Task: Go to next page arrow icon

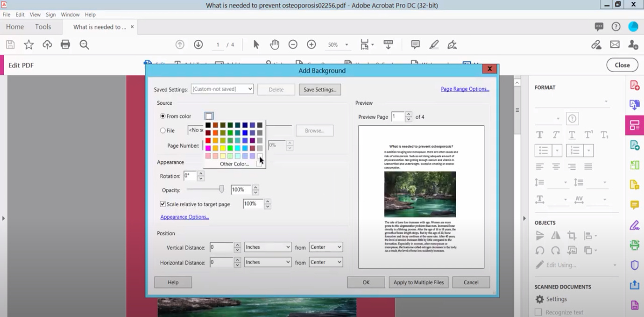Action: (x=198, y=44)
